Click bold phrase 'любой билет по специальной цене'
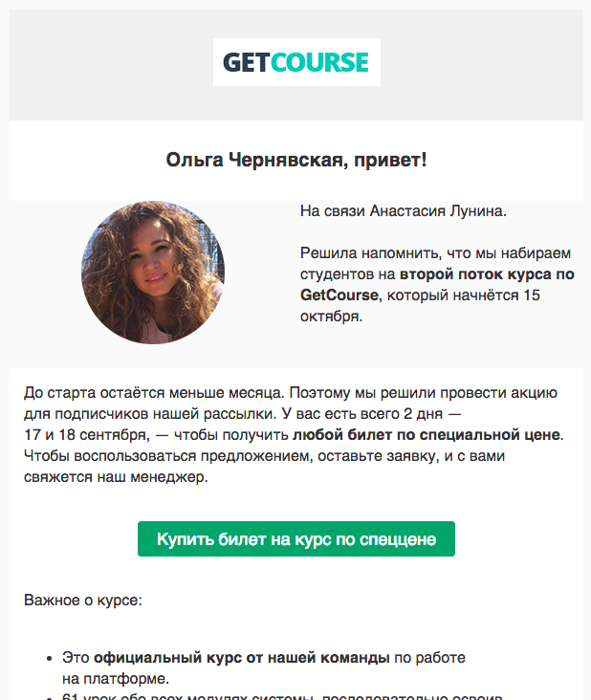Viewport: 591px width, 700px height. [427, 435]
